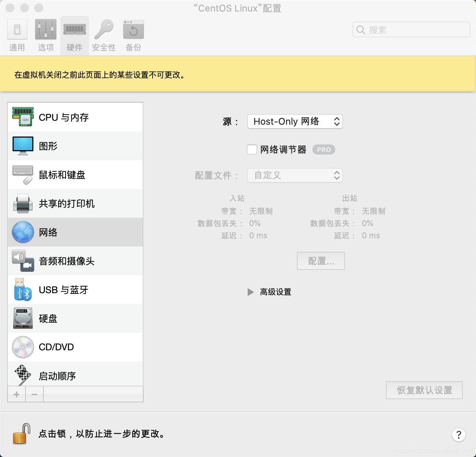Image resolution: width=476 pixels, height=457 pixels.
Task: Select the 图形 monitor icon
Action: pos(23,146)
